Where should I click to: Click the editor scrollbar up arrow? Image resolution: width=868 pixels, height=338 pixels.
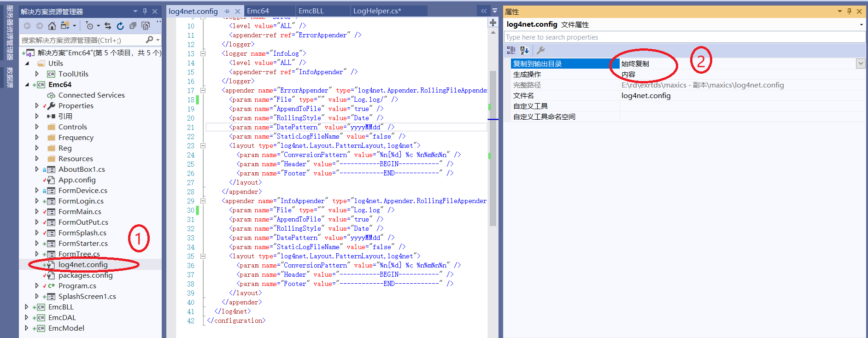(493, 33)
